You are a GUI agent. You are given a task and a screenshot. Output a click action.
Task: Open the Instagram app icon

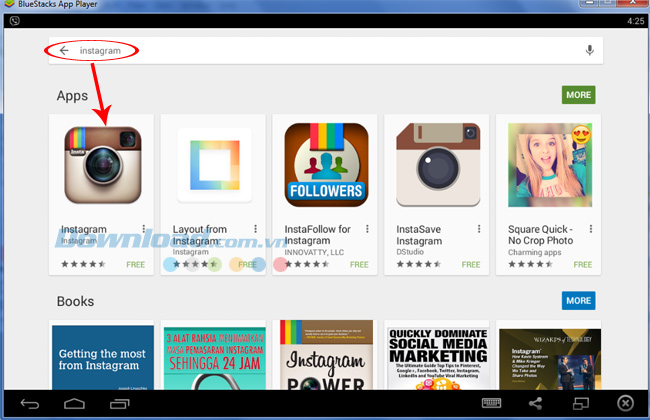103,165
